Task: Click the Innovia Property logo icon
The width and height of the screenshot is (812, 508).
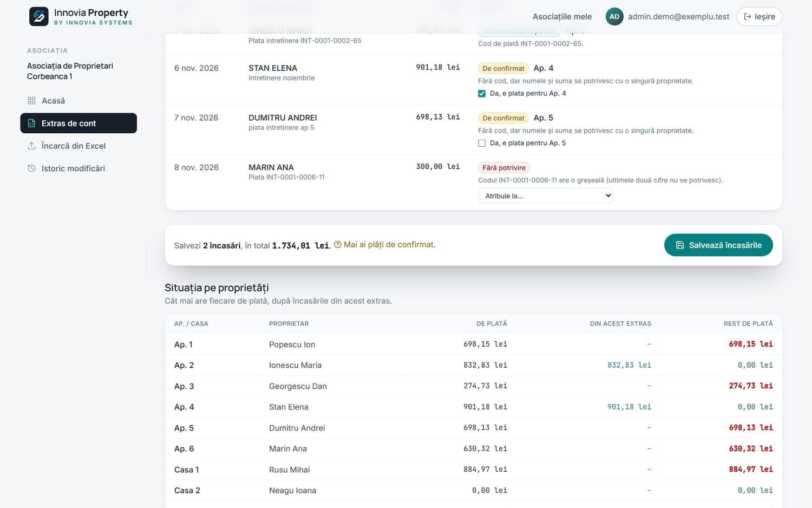Action: click(x=39, y=17)
